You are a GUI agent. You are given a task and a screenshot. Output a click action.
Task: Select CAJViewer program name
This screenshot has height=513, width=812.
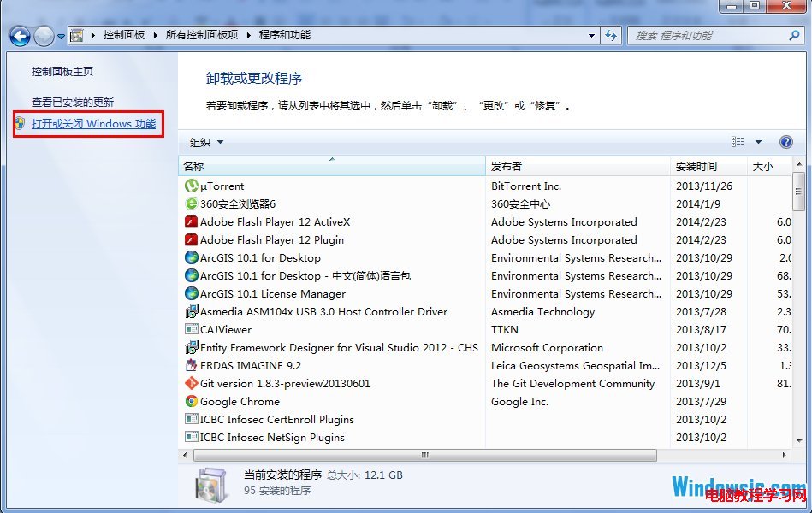click(226, 330)
